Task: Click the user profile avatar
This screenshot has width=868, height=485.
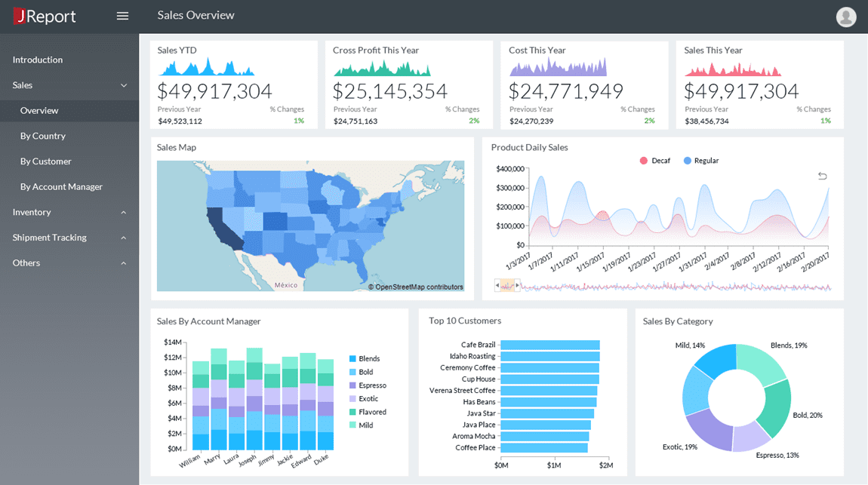Action: 845,16
